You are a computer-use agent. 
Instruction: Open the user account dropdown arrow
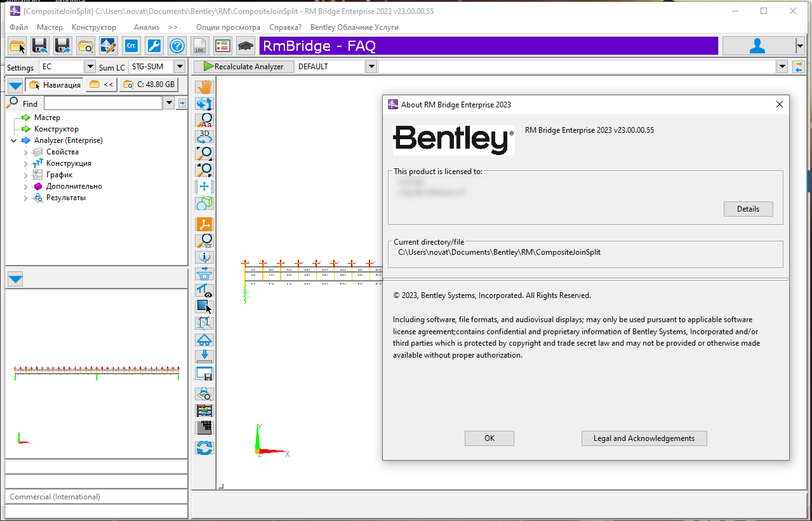[x=800, y=46]
